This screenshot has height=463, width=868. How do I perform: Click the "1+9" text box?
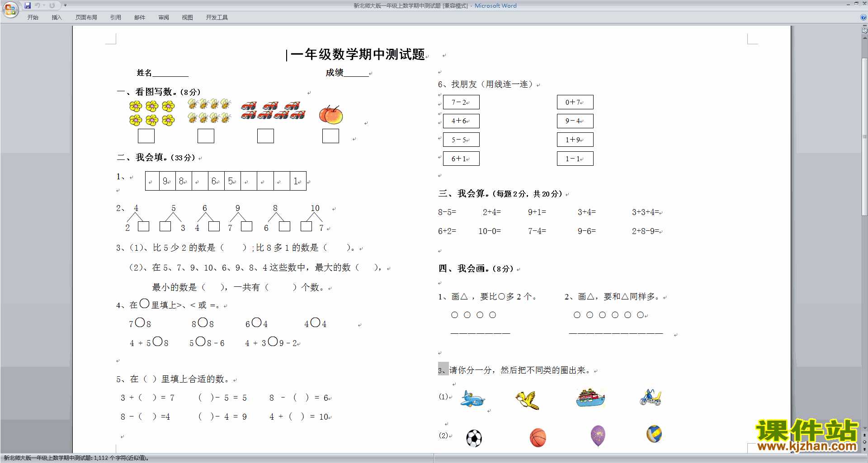coord(575,140)
